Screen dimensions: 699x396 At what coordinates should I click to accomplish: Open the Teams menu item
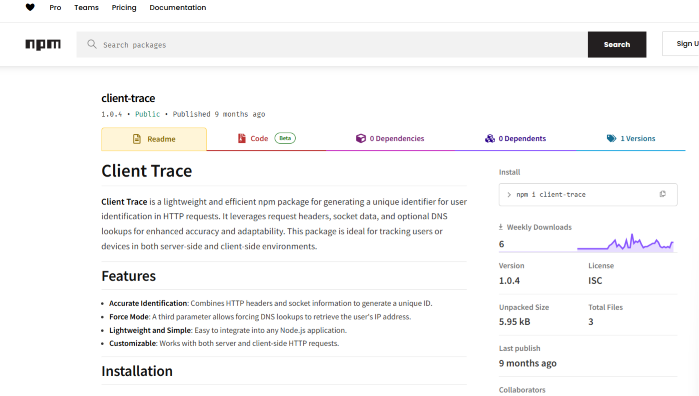point(86,8)
